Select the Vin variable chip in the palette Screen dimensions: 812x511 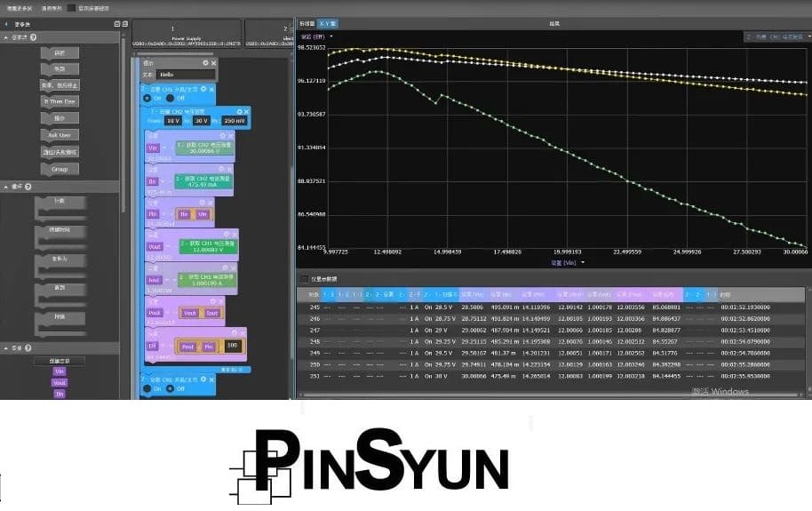point(60,371)
